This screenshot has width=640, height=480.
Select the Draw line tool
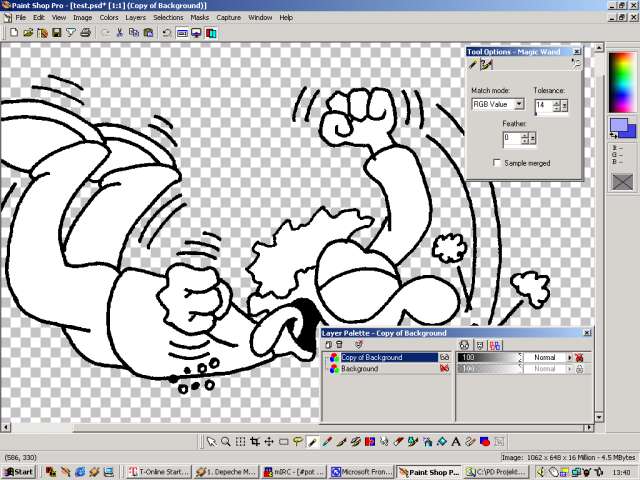(x=470, y=442)
